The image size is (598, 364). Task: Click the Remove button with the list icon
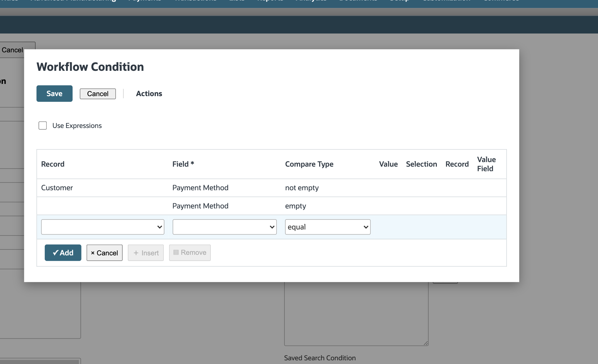[x=190, y=253]
